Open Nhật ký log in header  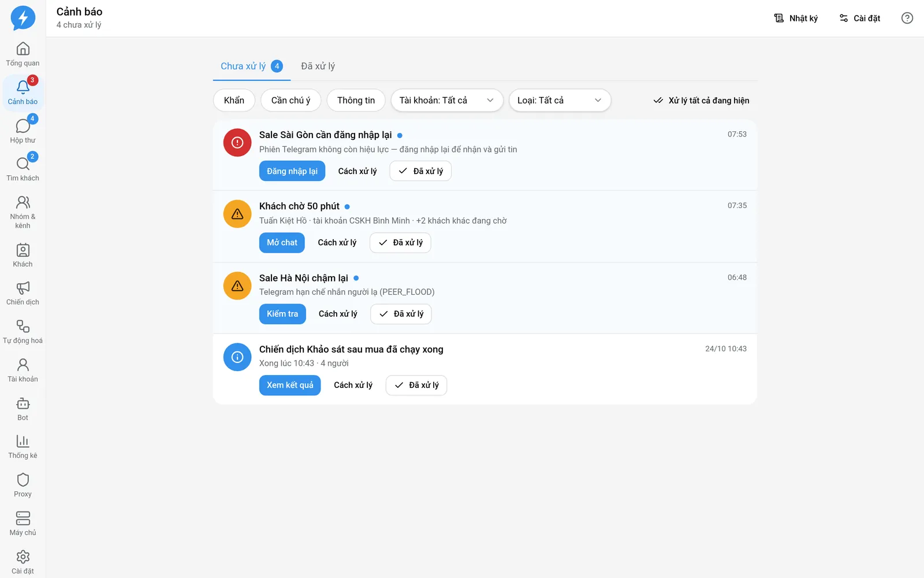796,18
